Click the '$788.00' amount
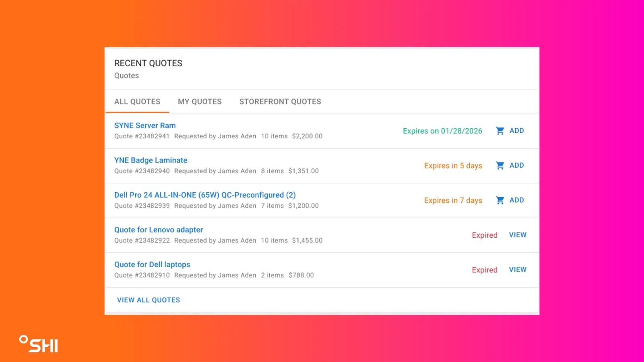This screenshot has height=362, width=644. pos(301,275)
